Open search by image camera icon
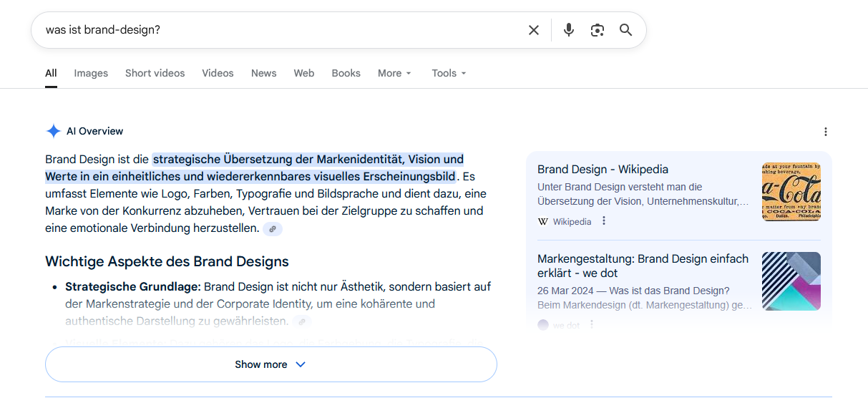This screenshot has height=408, width=868. (598, 30)
